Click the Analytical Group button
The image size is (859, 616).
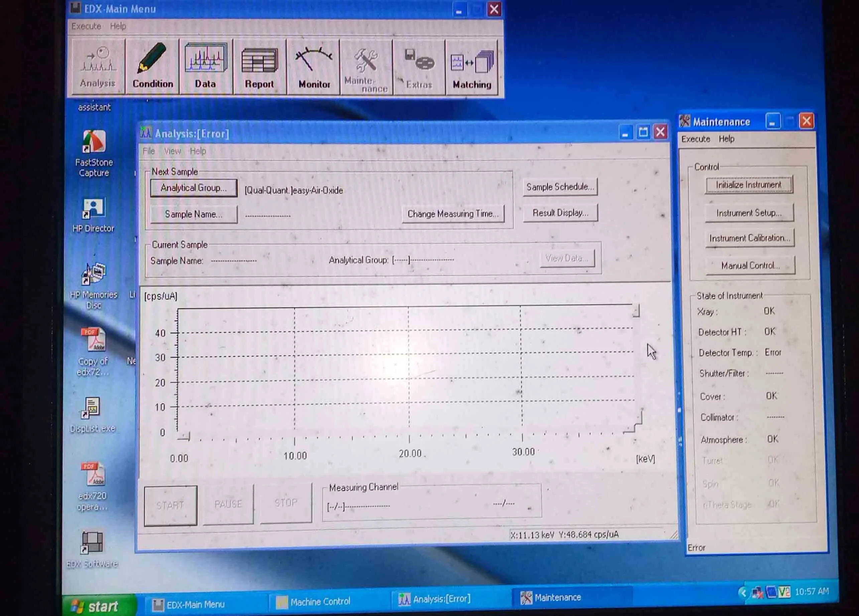[194, 188]
